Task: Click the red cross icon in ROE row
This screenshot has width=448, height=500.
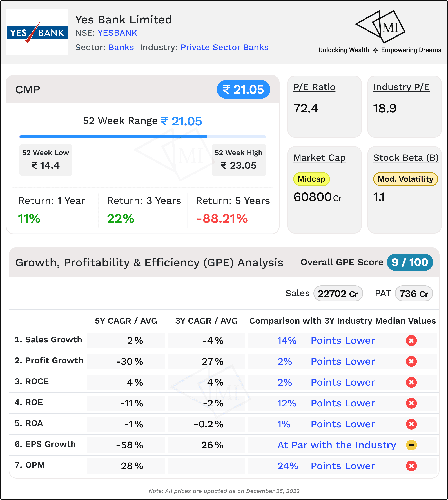Action: tap(411, 403)
